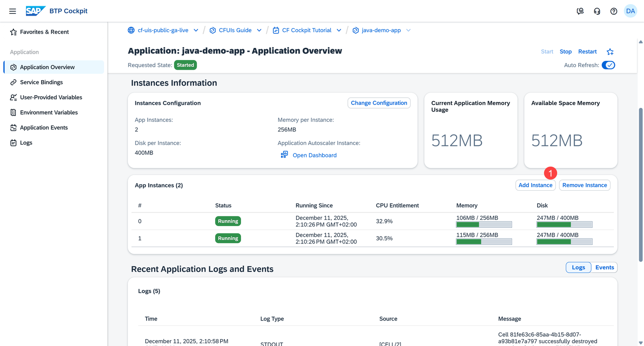The width and height of the screenshot is (644, 346).
Task: Click instance 1 memory usage bar
Action: pyautogui.click(x=484, y=242)
